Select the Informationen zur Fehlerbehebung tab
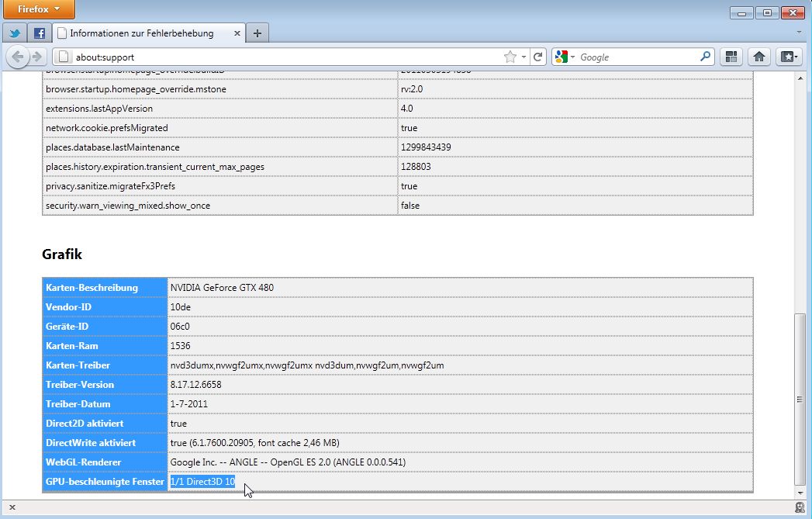812x519 pixels. 143,33
